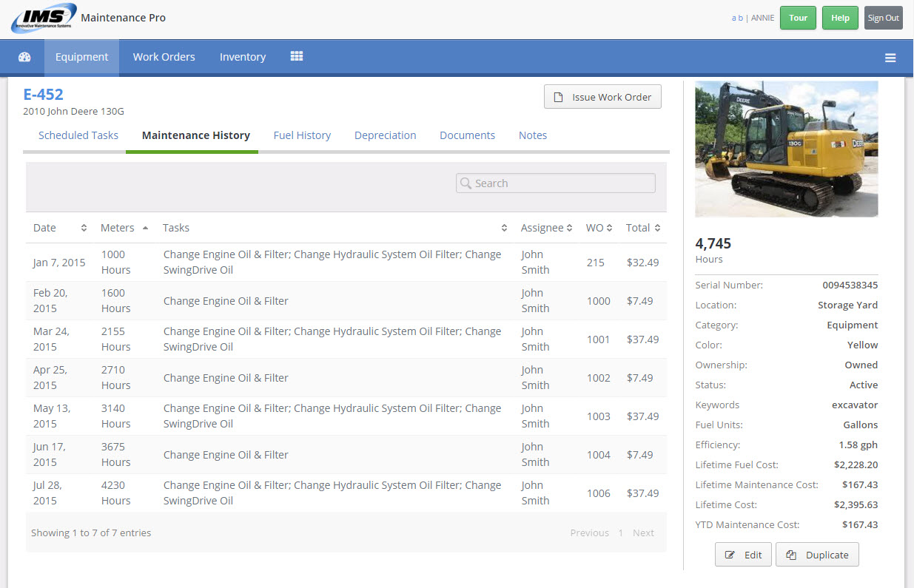
Task: Click the 3675 Hours meter cell
Action: [x=116, y=455]
